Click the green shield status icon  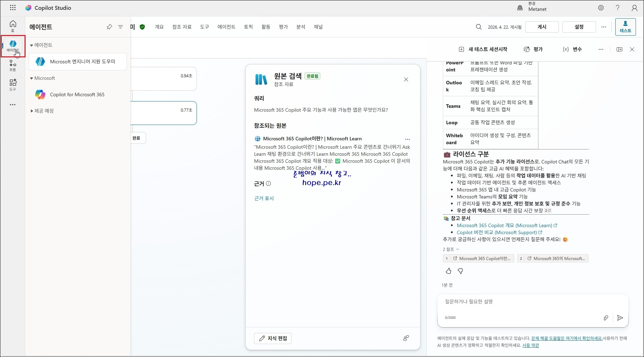pyautogui.click(x=142, y=27)
